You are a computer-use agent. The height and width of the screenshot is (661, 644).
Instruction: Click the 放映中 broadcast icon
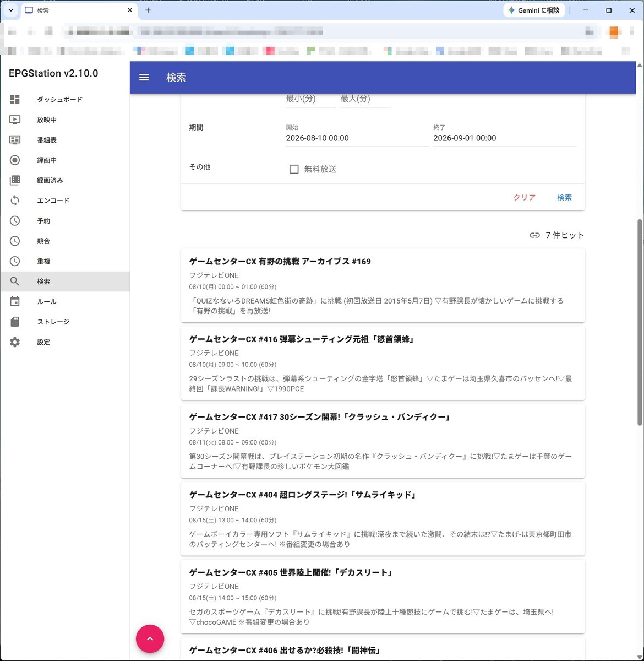point(15,120)
